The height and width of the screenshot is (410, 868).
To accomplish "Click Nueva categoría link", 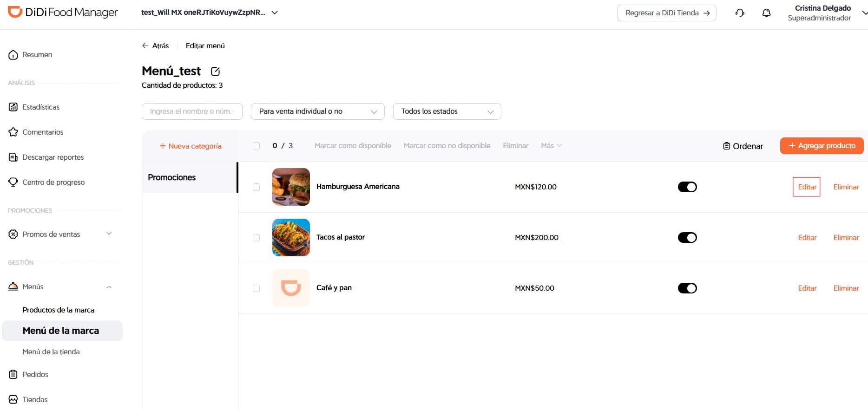I will pos(191,146).
